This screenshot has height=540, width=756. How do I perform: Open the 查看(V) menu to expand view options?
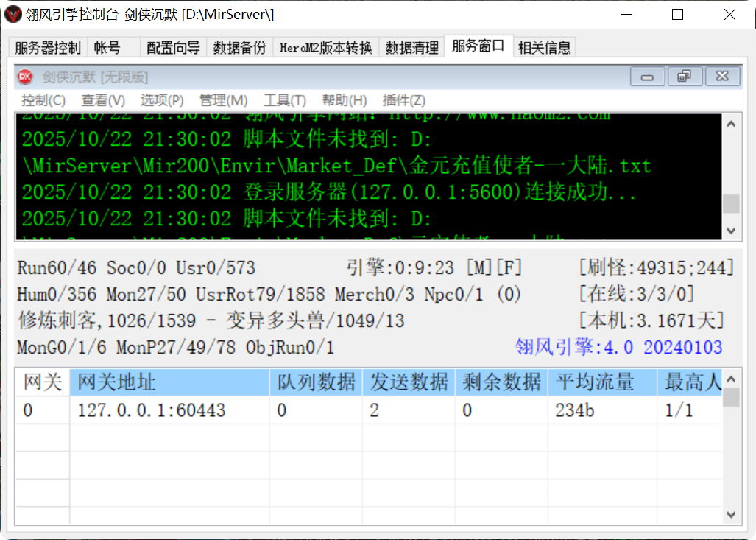(x=102, y=101)
